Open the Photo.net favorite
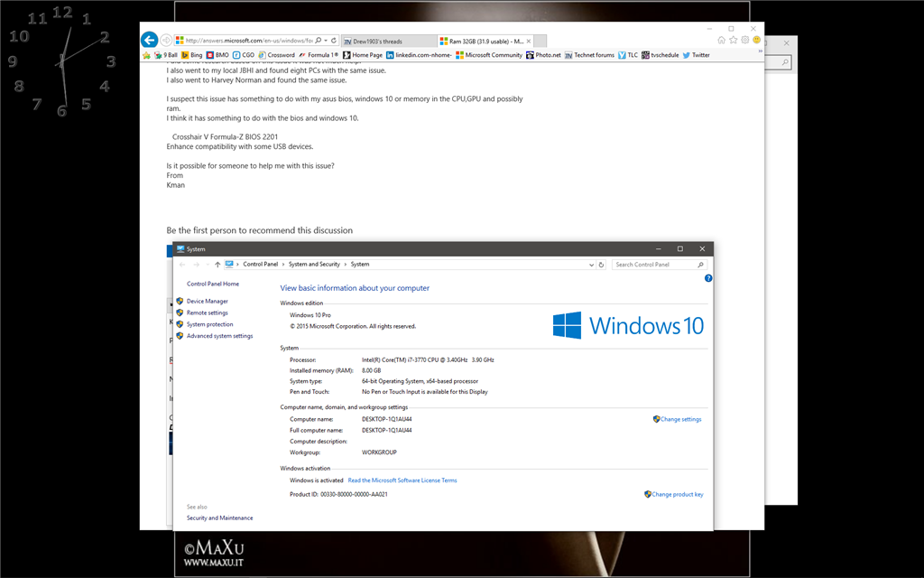 [543, 55]
